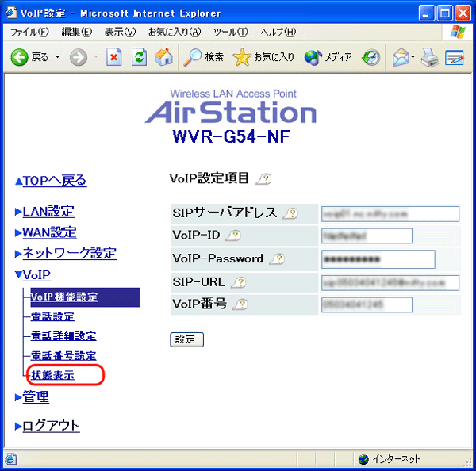476x471 pixels.
Task: Click help icon next to VoIP設定項目
Action: [x=264, y=179]
